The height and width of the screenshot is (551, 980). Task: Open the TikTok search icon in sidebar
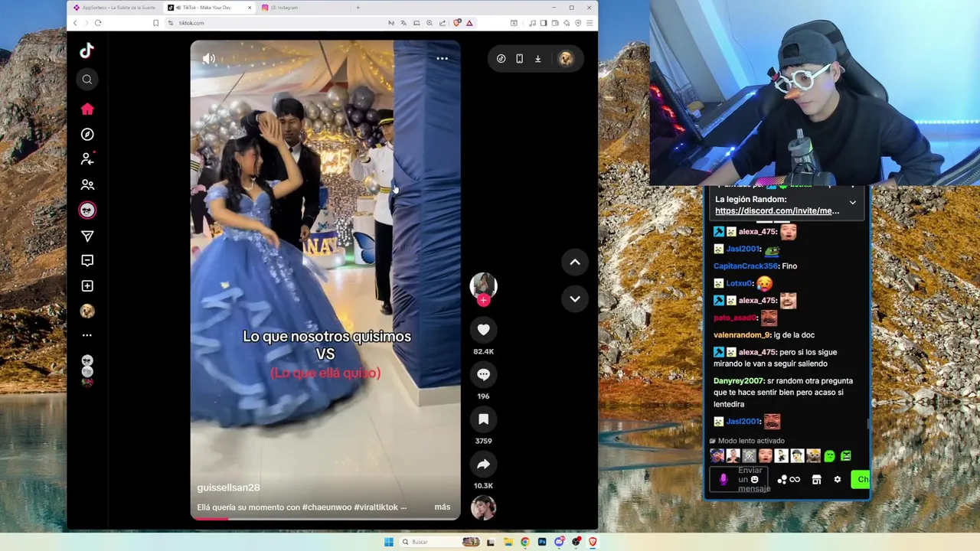tap(87, 80)
